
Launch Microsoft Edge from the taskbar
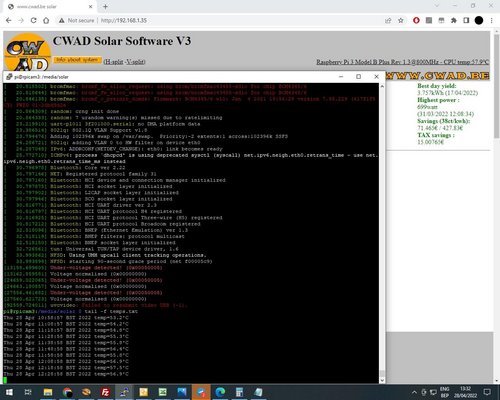point(220,392)
